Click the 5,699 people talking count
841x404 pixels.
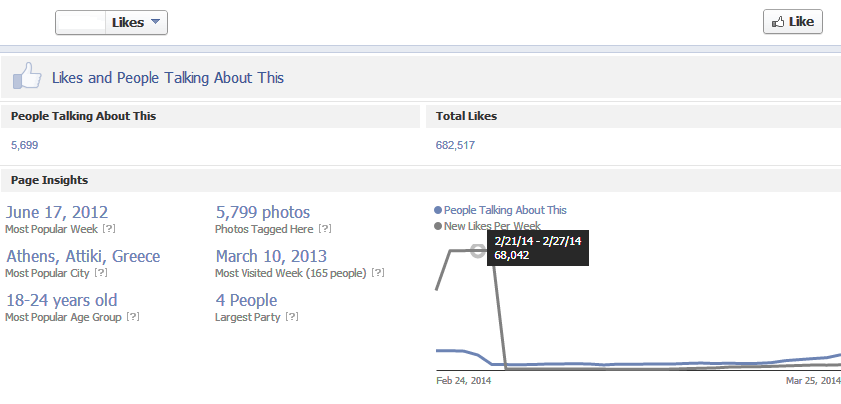pos(25,145)
